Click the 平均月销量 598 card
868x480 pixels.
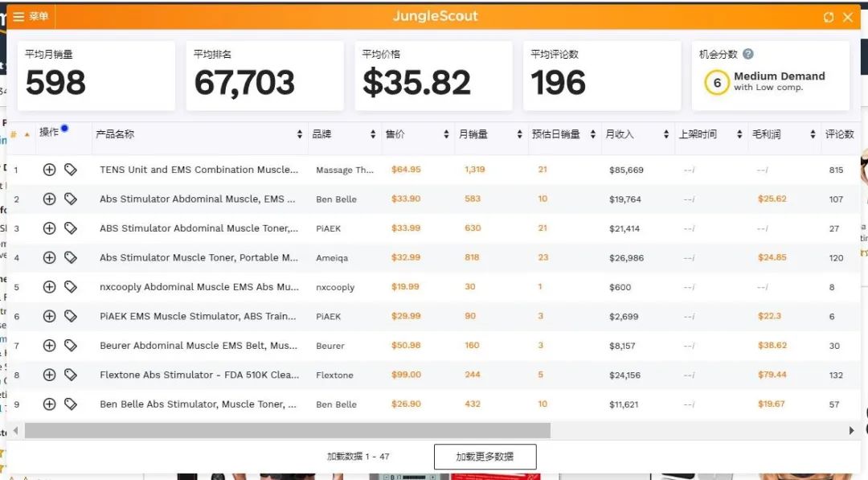click(x=96, y=76)
